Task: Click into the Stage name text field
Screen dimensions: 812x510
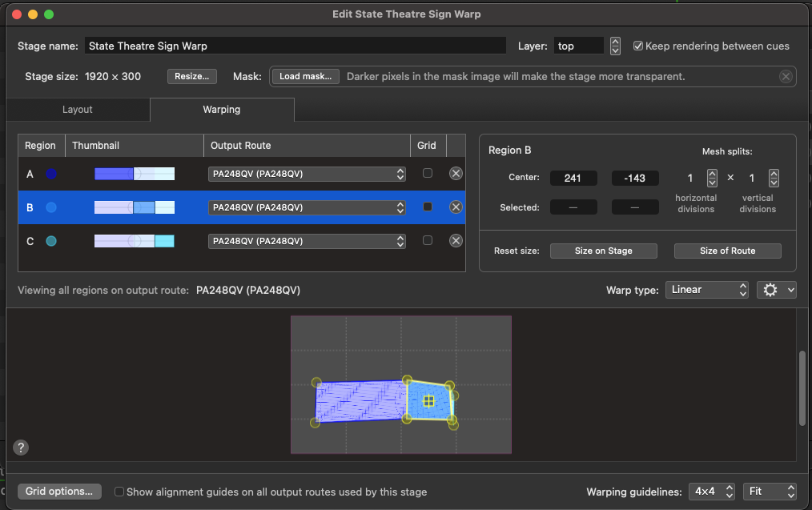Action: point(295,46)
